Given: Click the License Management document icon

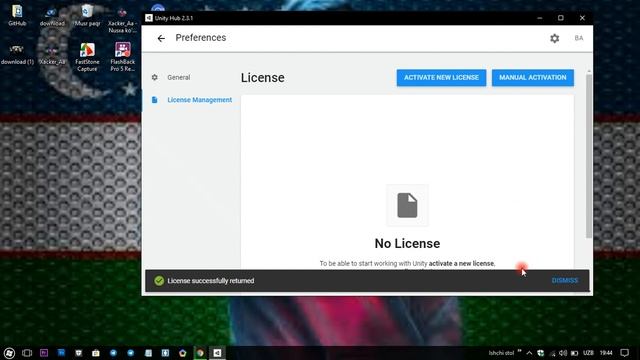Looking at the screenshot, I should [x=154, y=100].
